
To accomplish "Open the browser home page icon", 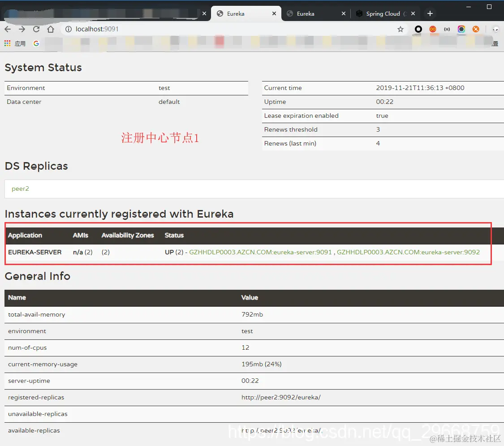I will pyautogui.click(x=51, y=29).
